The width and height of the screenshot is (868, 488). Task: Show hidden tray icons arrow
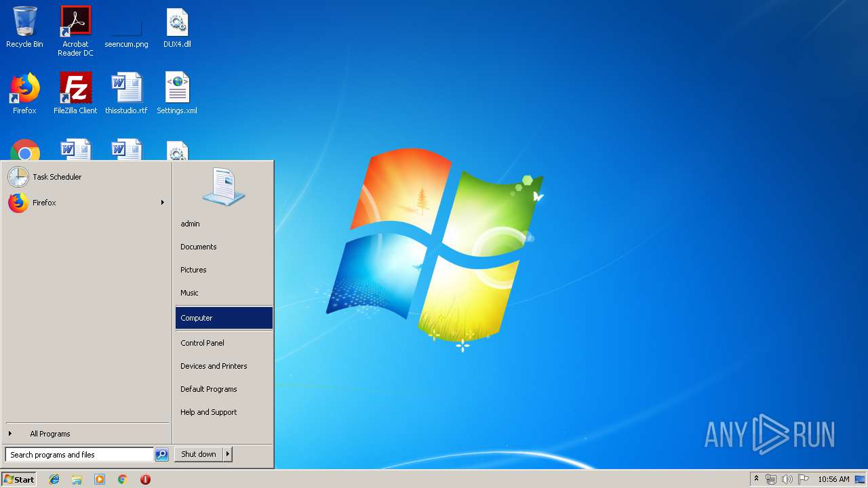pos(756,479)
